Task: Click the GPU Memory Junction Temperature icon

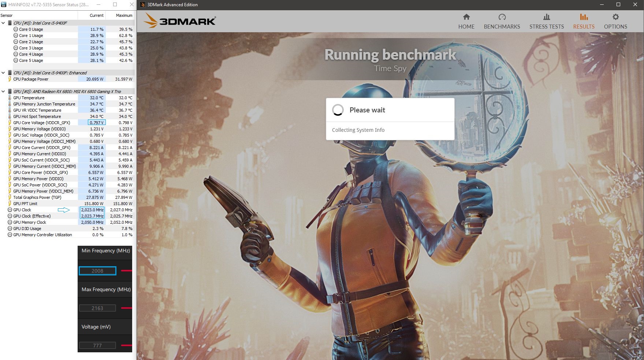Action: [x=10, y=104]
